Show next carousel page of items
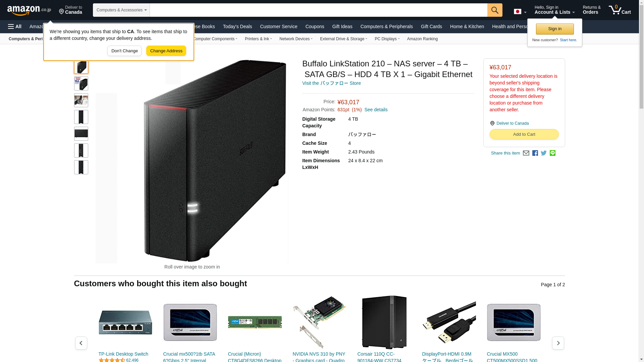Image resolution: width=644 pixels, height=362 pixels. [x=558, y=343]
